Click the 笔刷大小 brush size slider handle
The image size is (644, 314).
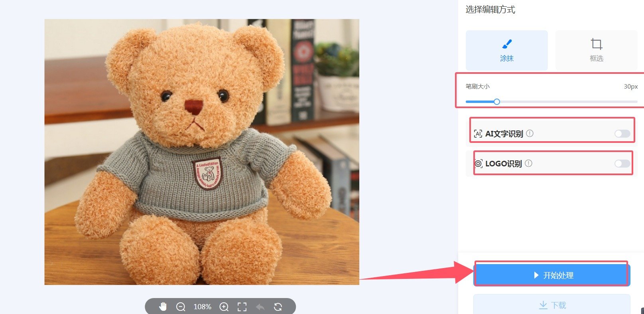497,102
